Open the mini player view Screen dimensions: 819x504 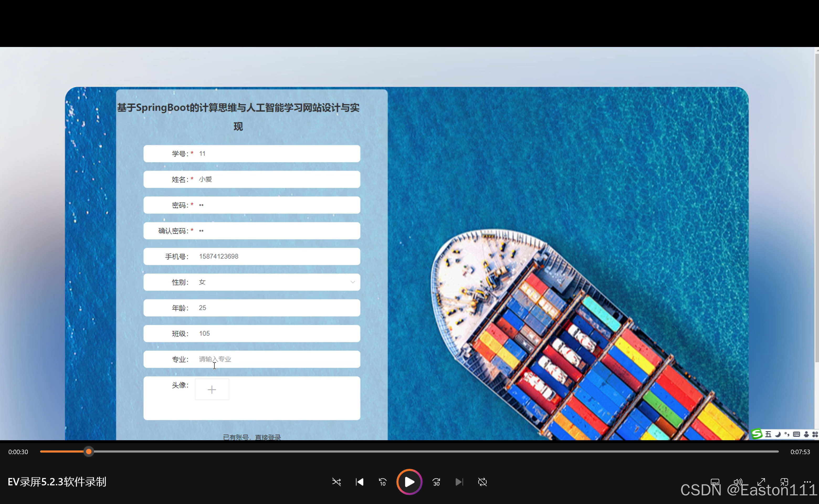pos(784,482)
